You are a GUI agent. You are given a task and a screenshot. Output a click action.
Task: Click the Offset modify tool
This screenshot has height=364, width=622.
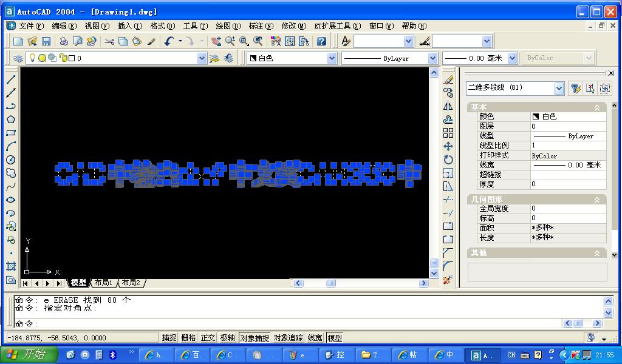pyautogui.click(x=448, y=120)
